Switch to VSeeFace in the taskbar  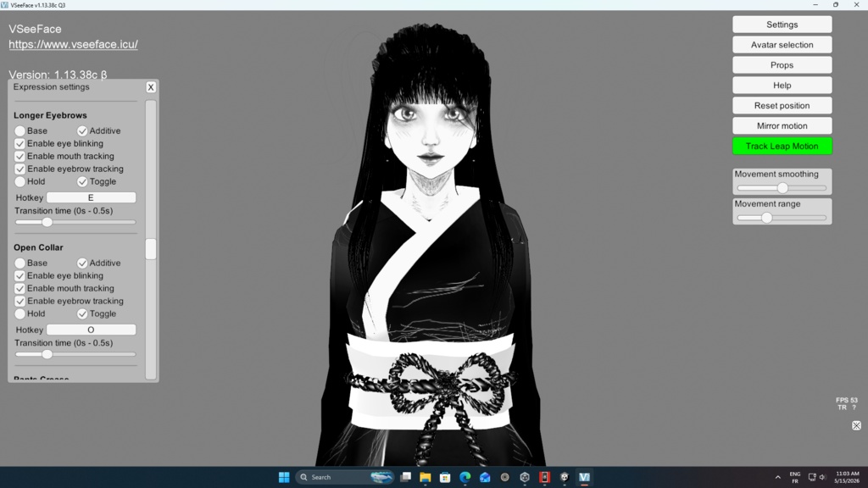[585, 477]
